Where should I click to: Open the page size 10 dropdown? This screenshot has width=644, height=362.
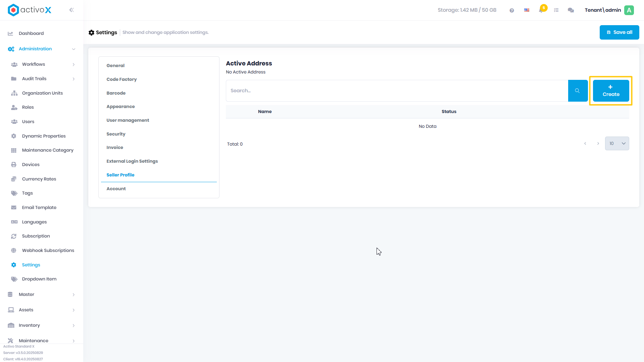pos(617,144)
